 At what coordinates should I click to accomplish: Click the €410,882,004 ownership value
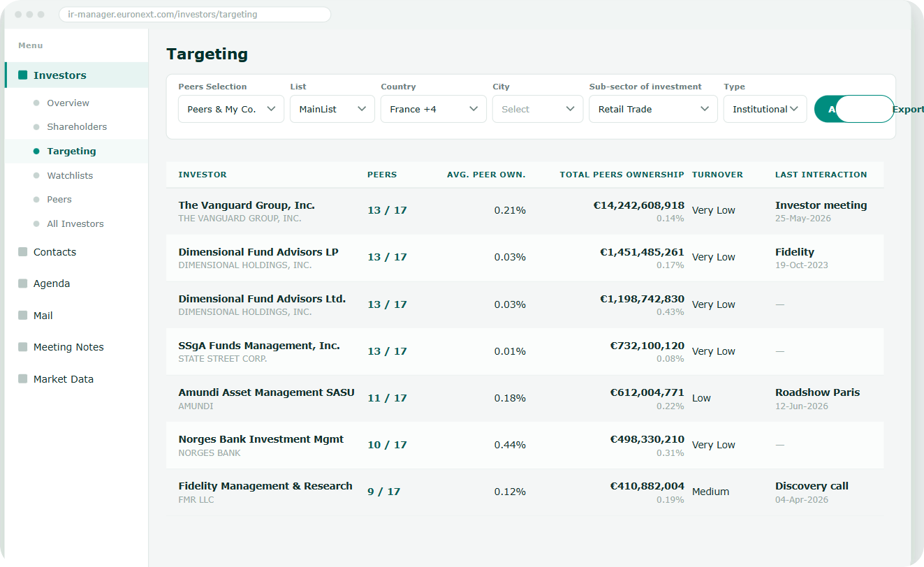pos(647,486)
